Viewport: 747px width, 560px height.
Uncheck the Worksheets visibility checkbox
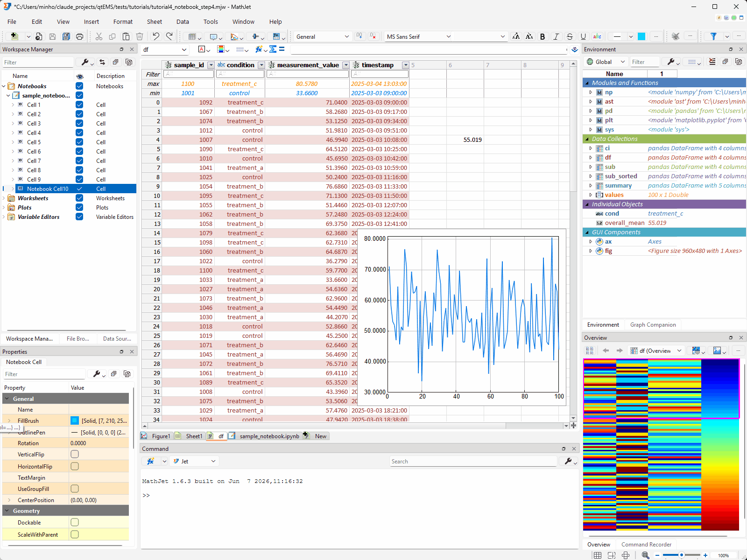[x=79, y=198]
